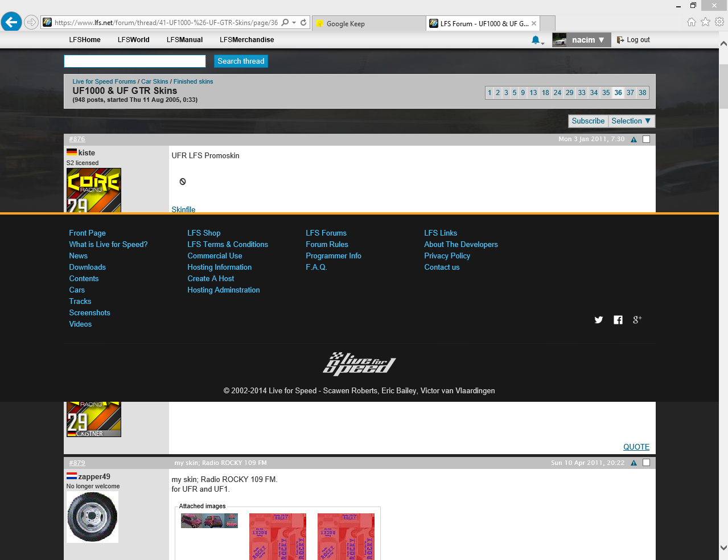Image resolution: width=728 pixels, height=560 pixels.
Task: Open Downloads footer link
Action: click(x=87, y=267)
